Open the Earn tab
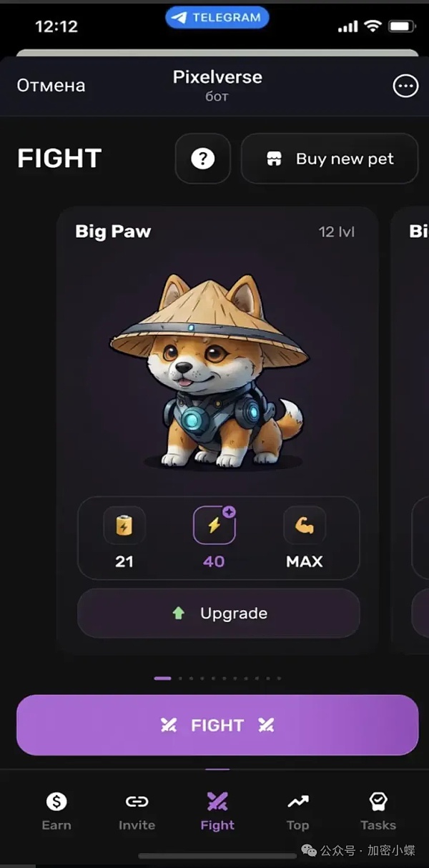Image resolution: width=429 pixels, height=868 pixels. pyautogui.click(x=56, y=811)
